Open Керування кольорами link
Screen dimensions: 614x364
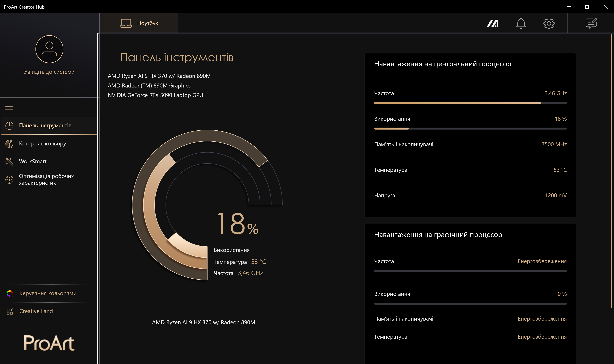tap(48, 293)
